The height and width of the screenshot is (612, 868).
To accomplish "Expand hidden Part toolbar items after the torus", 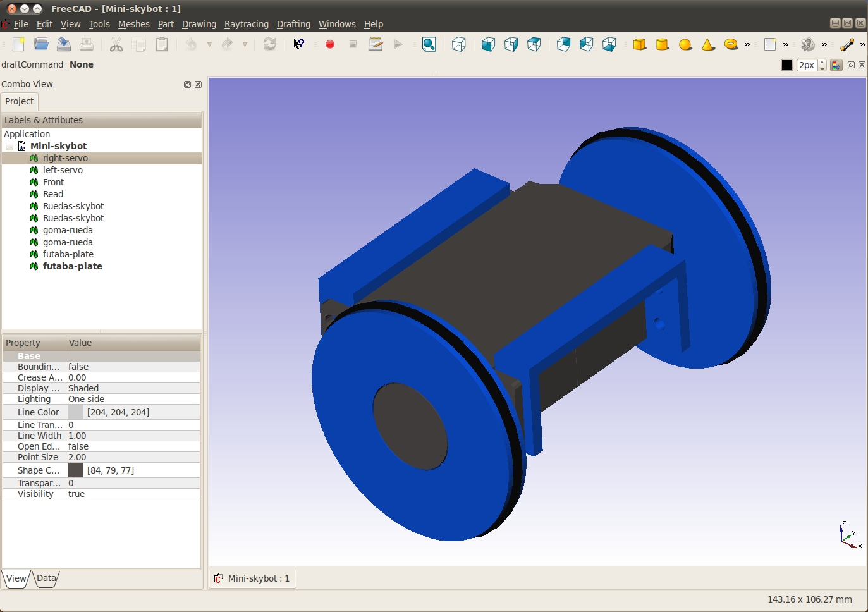I will (x=747, y=45).
